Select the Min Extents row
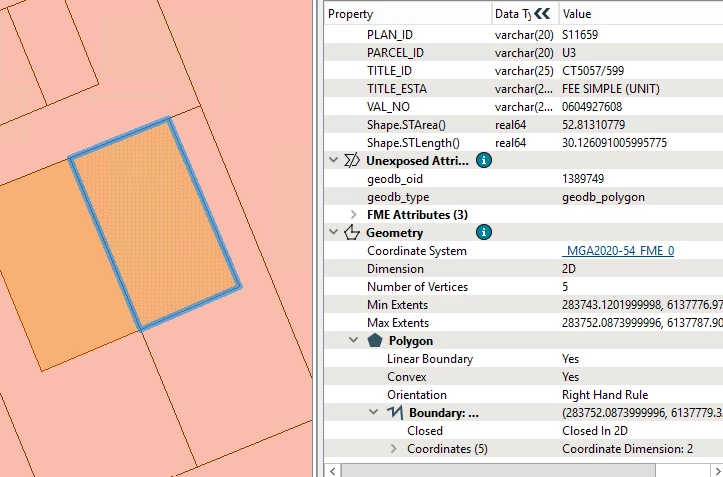723x477 pixels. (523, 304)
